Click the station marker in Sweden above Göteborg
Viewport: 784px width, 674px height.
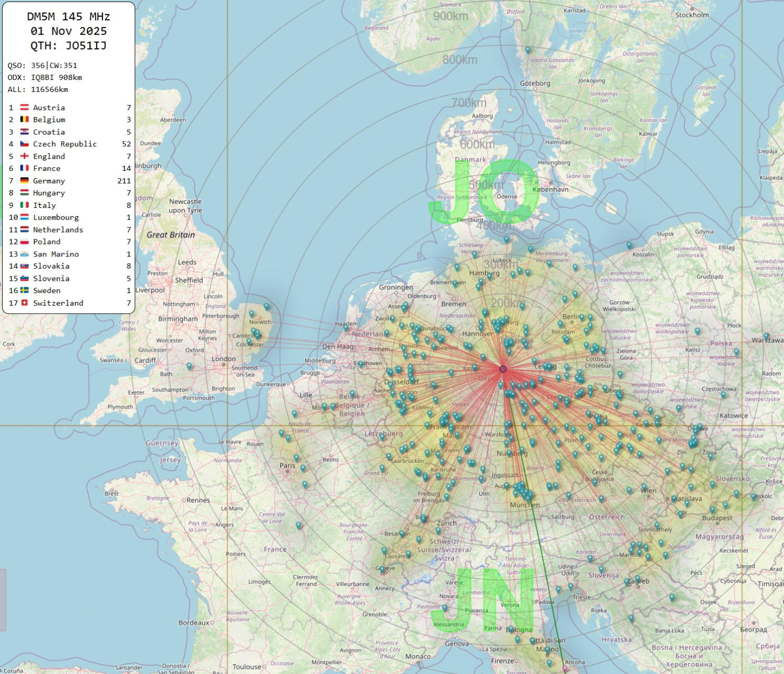tap(528, 50)
